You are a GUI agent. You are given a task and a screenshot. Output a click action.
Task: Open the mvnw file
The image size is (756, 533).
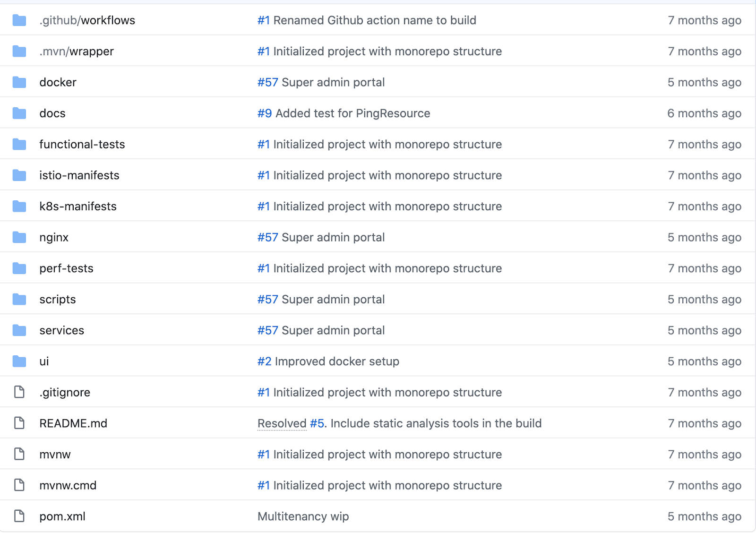[55, 455]
